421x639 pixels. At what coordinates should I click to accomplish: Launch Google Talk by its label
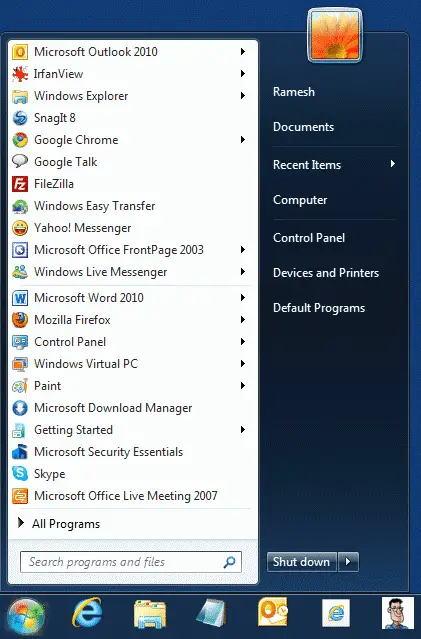pos(66,162)
